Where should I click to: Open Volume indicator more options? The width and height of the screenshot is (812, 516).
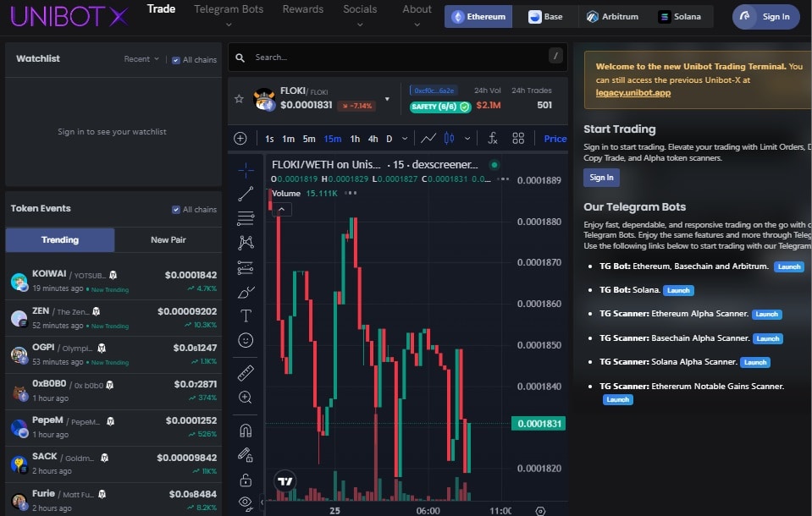(351, 193)
